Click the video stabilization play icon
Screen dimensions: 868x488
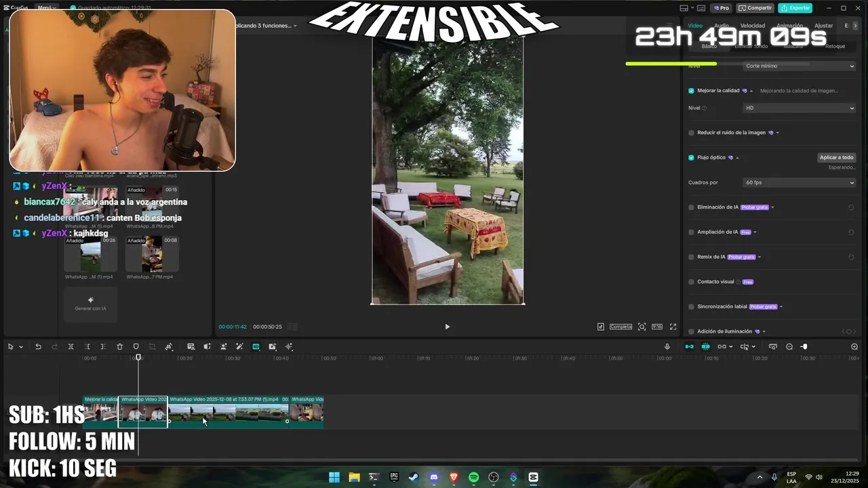tap(273, 346)
